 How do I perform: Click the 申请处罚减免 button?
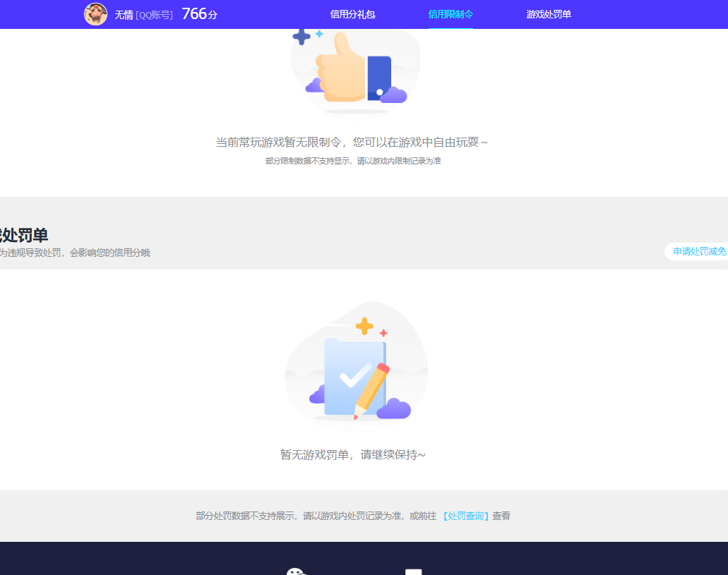[x=698, y=251]
